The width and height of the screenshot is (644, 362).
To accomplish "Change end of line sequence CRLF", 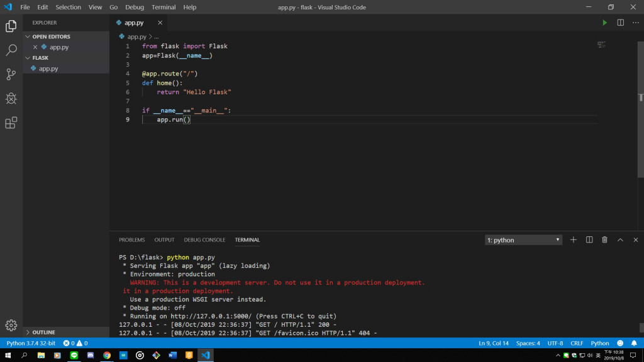I will point(577,343).
